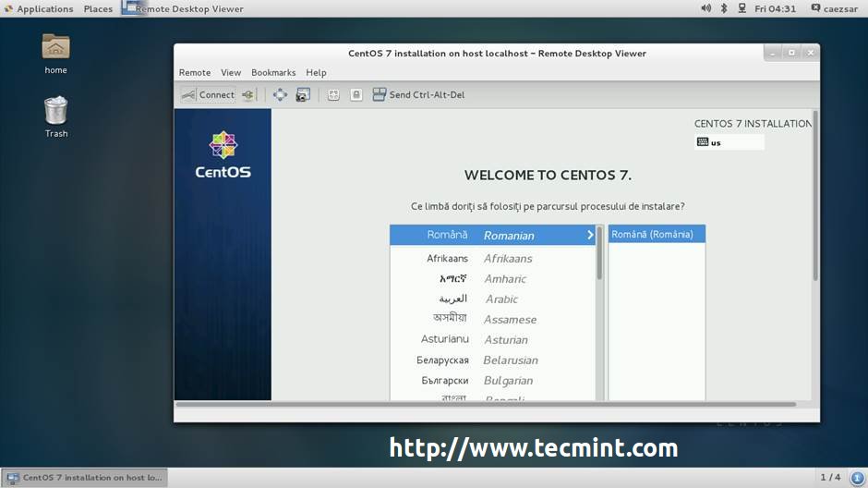Screen dimensions: 868x488
Task: Click the home folder desktop icon
Action: (56, 55)
